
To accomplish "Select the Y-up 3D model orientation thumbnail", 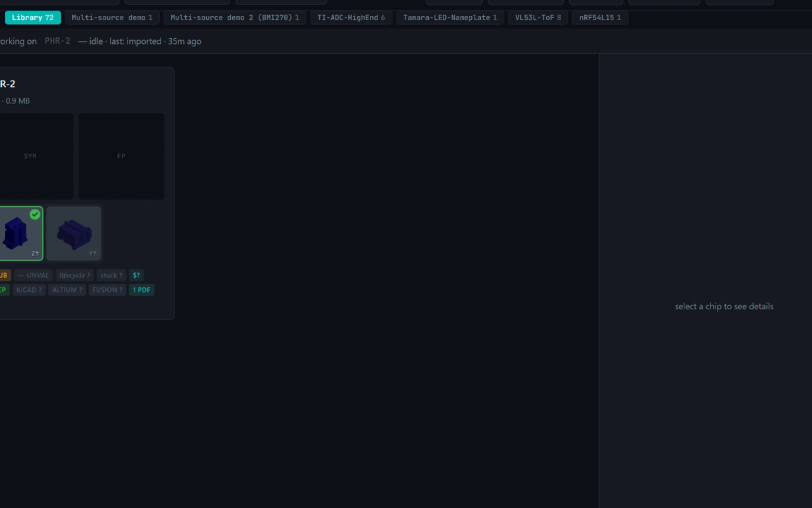I will pos(74,234).
